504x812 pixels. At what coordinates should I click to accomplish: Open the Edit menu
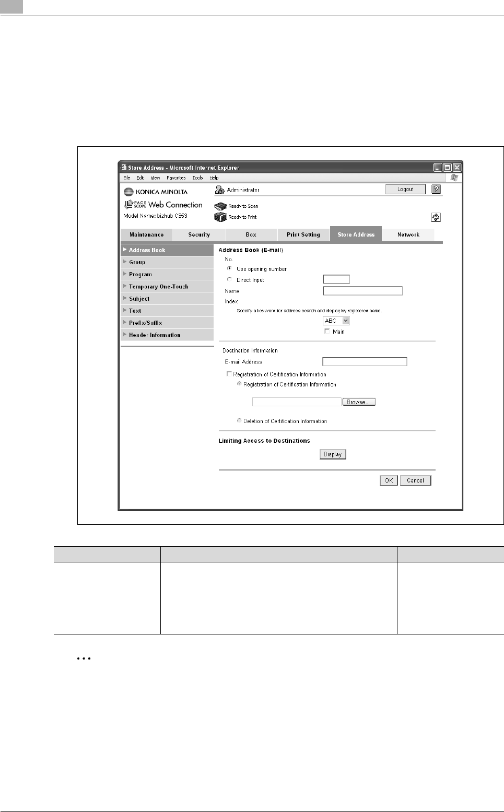click(x=140, y=178)
